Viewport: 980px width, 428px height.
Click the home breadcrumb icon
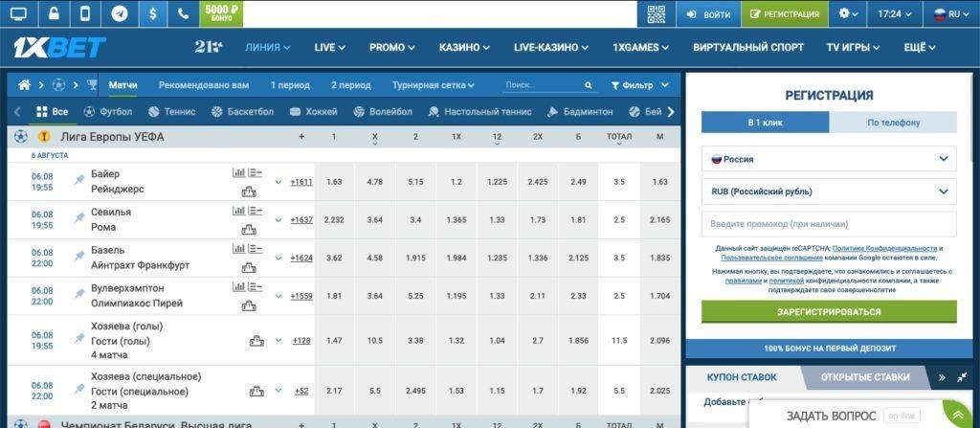point(24,85)
